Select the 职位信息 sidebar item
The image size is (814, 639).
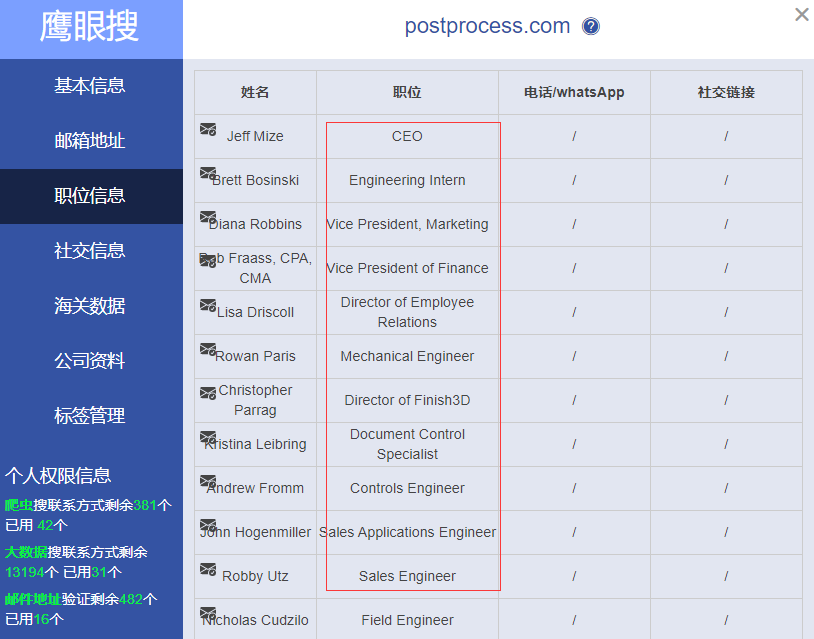pyautogui.click(x=91, y=196)
